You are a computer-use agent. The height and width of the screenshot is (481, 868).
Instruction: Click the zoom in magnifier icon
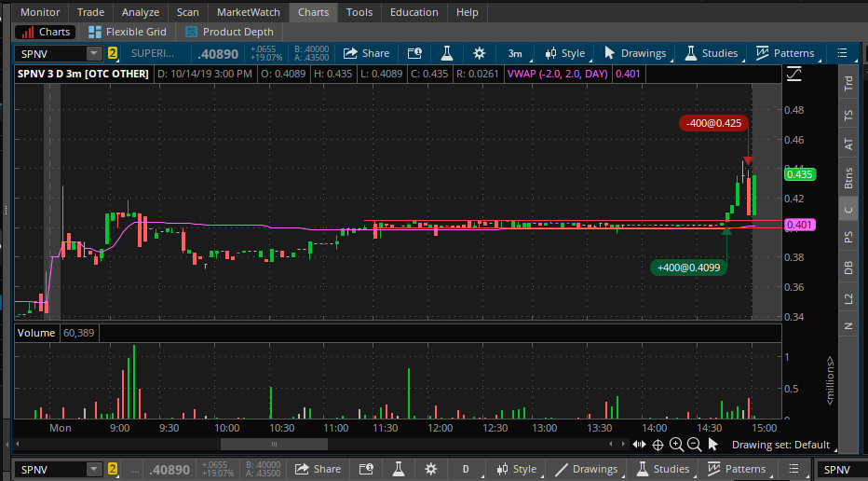pyautogui.click(x=676, y=445)
